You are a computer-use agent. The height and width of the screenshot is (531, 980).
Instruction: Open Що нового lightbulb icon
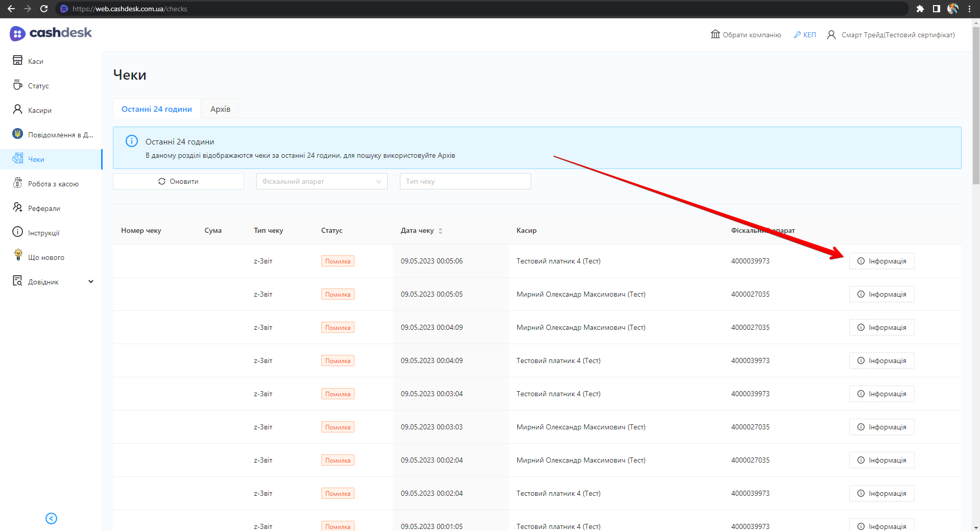coord(18,255)
